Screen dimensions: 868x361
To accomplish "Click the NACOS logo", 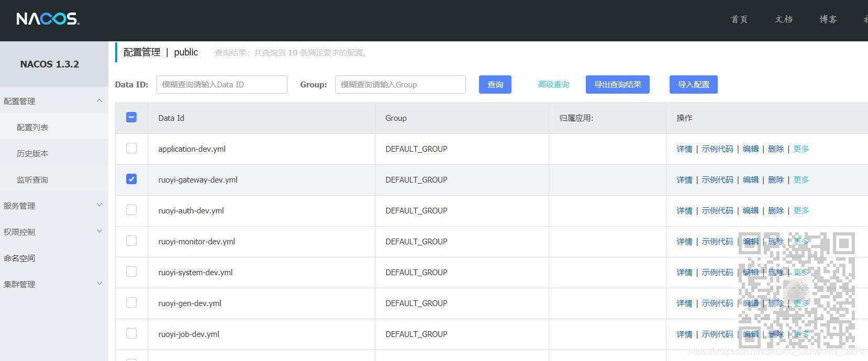I will tap(48, 19).
